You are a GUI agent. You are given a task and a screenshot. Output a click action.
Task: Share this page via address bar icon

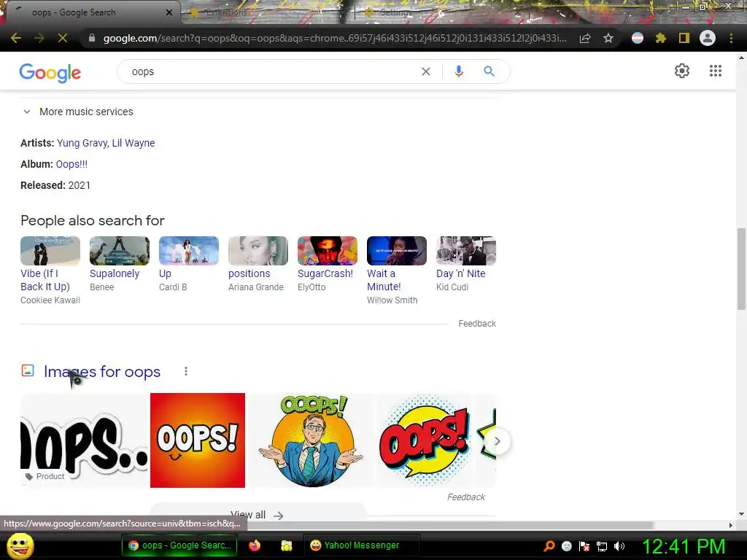click(x=585, y=38)
